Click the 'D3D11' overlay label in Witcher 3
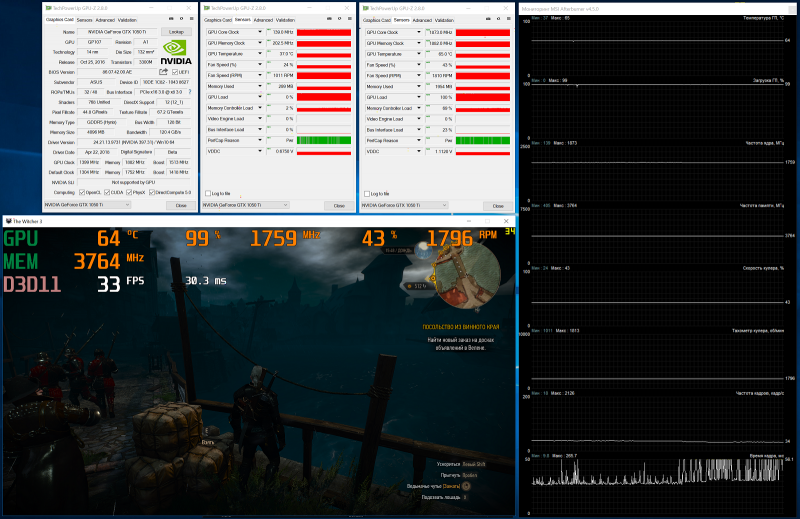The image size is (800, 519). [32, 284]
